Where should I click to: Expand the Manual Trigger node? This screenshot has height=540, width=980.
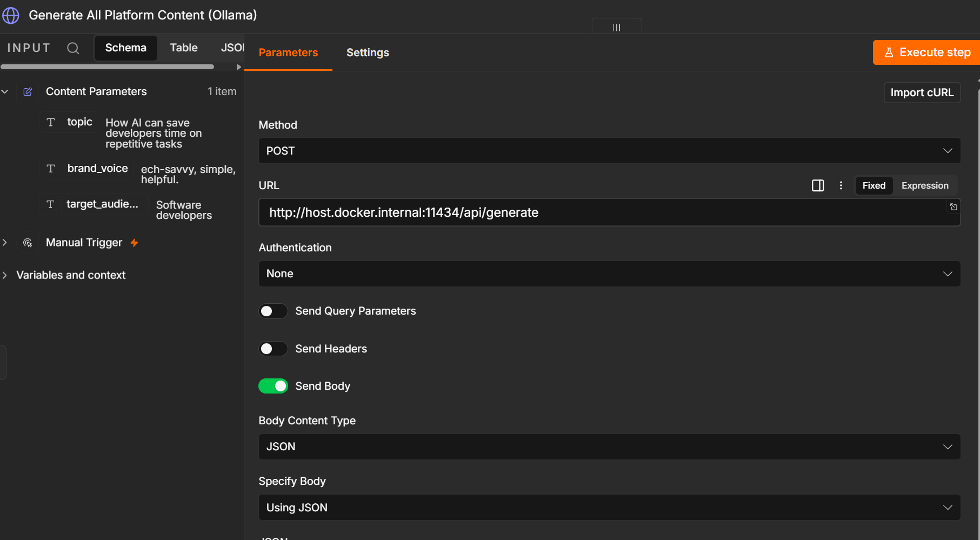point(5,243)
